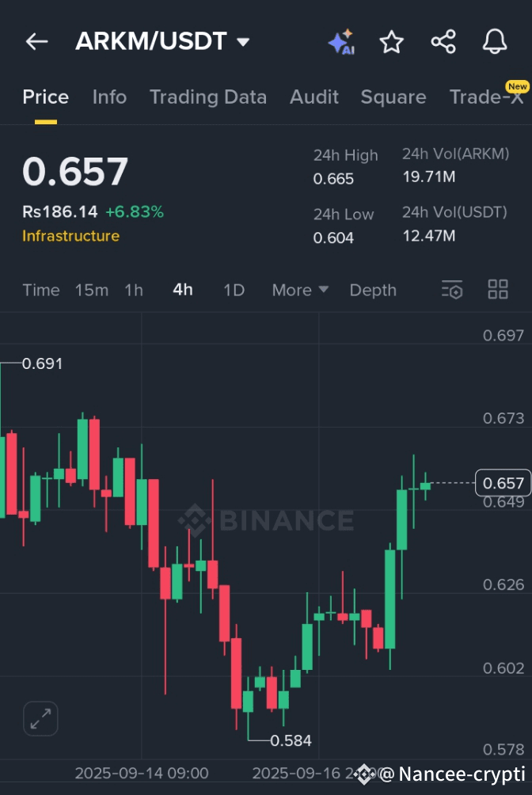532x795 pixels.
Task: Open chart layout grid icon
Action: point(497,290)
